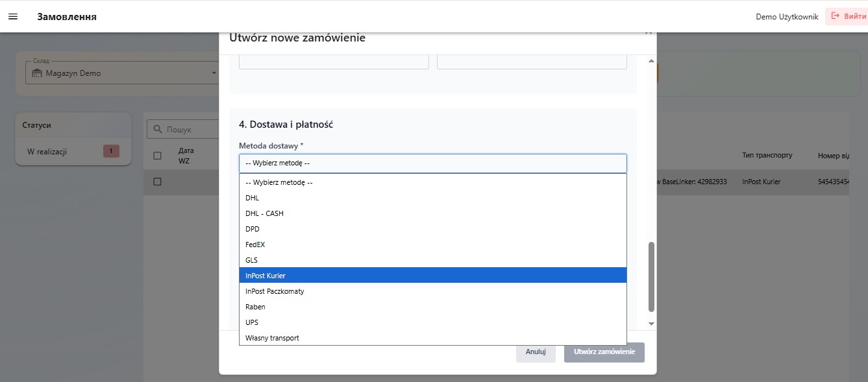Click the Вийти logout button
The height and width of the screenshot is (382, 868).
(x=847, y=16)
